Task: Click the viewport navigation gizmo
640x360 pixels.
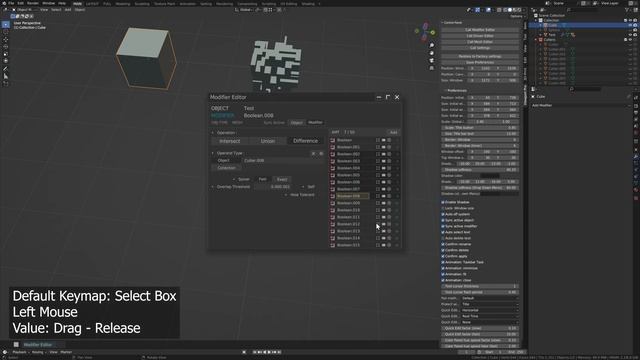Action: click(425, 31)
